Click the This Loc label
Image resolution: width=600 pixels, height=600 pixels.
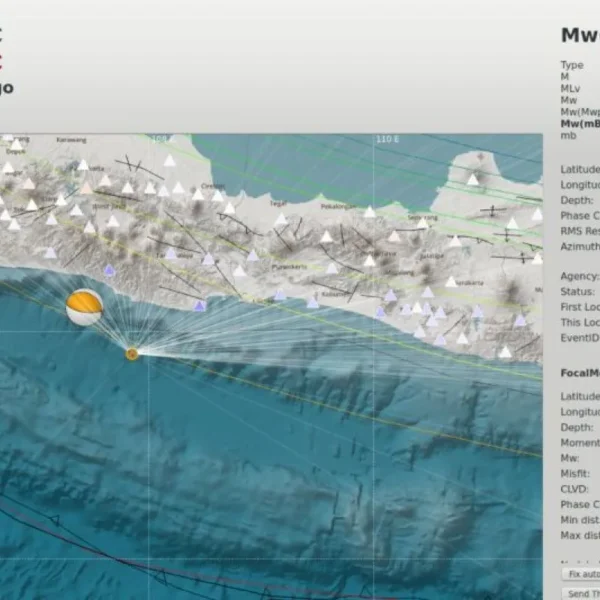pos(580,322)
